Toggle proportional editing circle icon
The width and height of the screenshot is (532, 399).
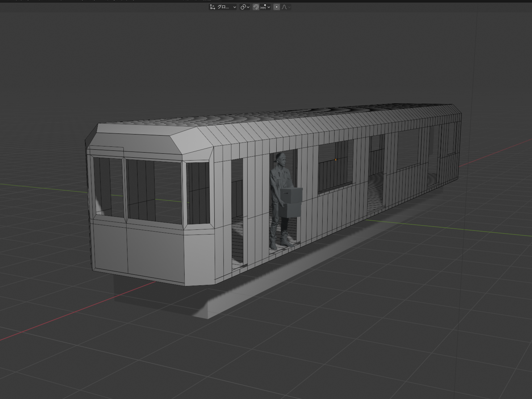click(276, 7)
